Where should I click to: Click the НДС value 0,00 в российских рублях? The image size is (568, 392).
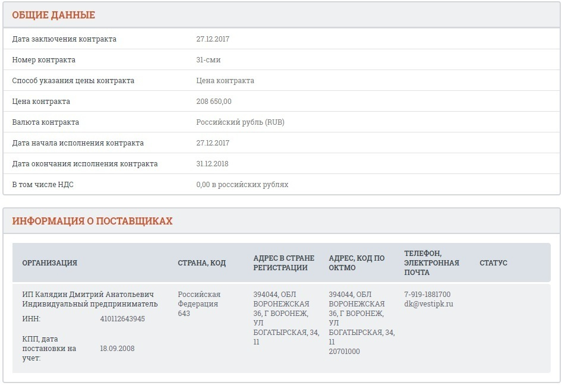242,185
